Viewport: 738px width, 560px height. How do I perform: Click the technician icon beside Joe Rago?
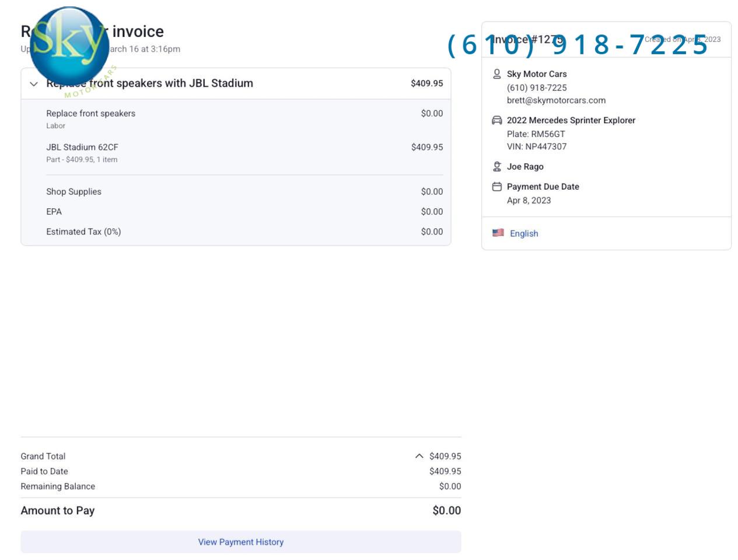point(497,167)
